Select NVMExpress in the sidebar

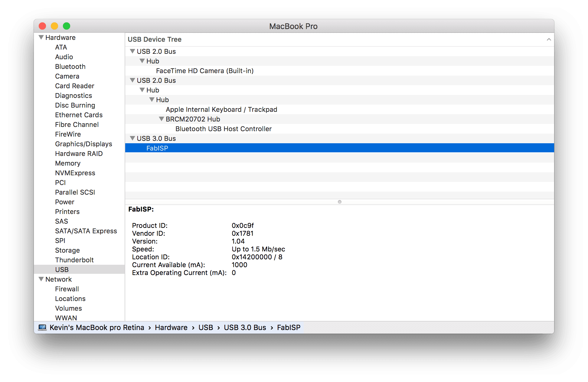(75, 173)
